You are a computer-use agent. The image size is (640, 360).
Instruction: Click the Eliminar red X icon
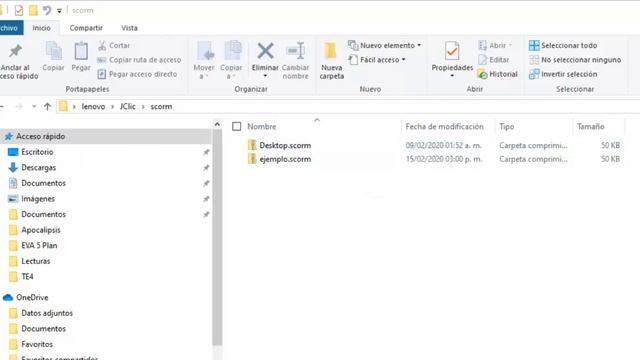pyautogui.click(x=265, y=51)
